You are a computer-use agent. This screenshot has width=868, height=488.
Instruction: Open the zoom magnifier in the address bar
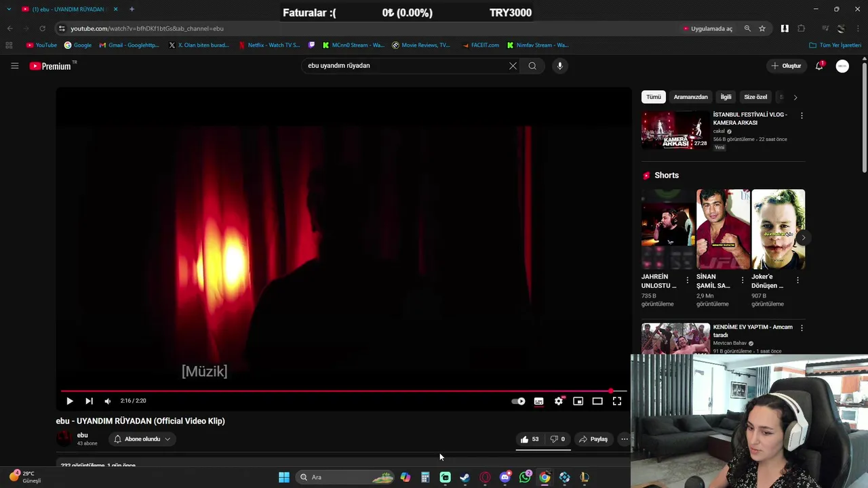(747, 28)
